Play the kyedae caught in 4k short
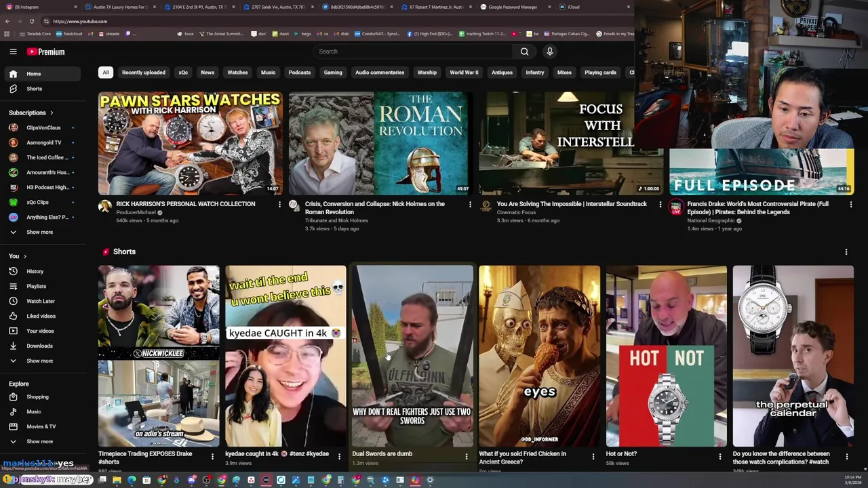Image resolution: width=868 pixels, height=488 pixels. pos(285,357)
